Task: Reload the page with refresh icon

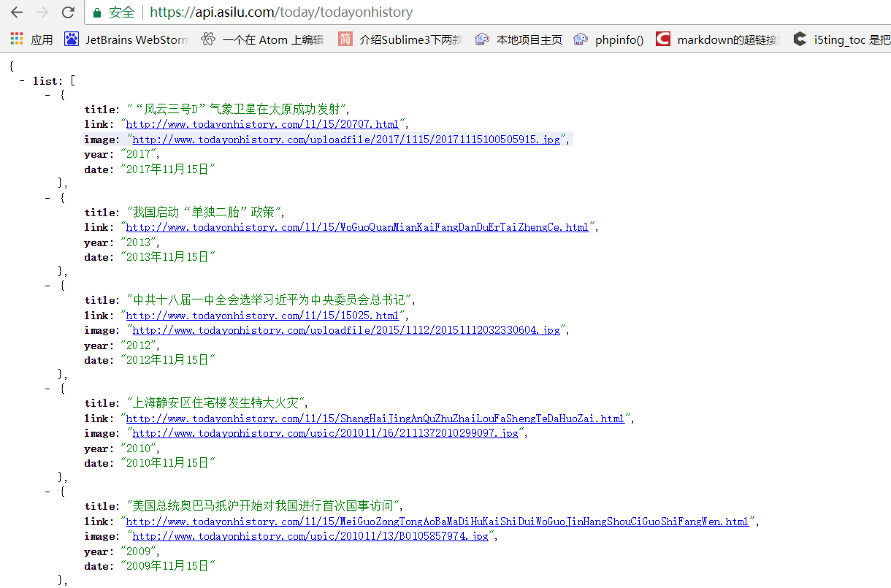Action: pos(68,12)
